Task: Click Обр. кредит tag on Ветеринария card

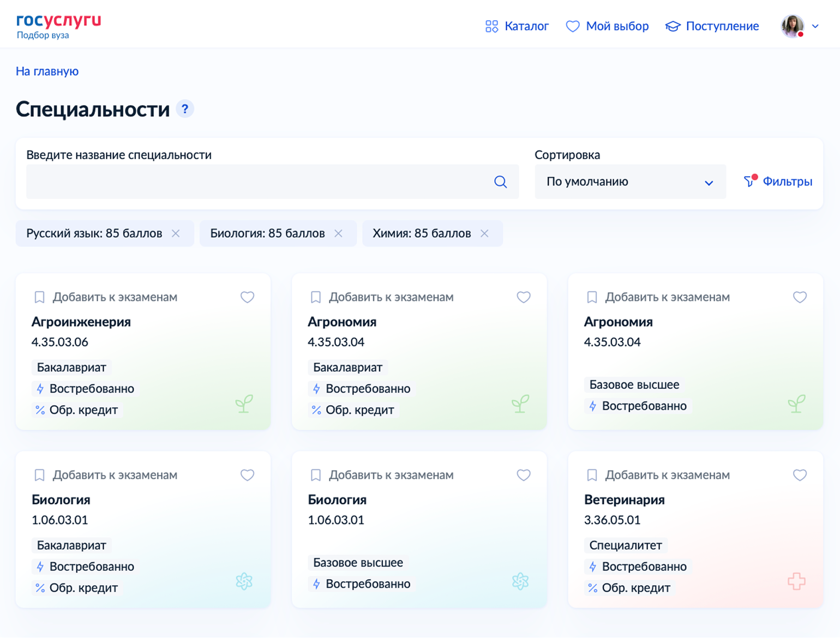Action: (629, 588)
